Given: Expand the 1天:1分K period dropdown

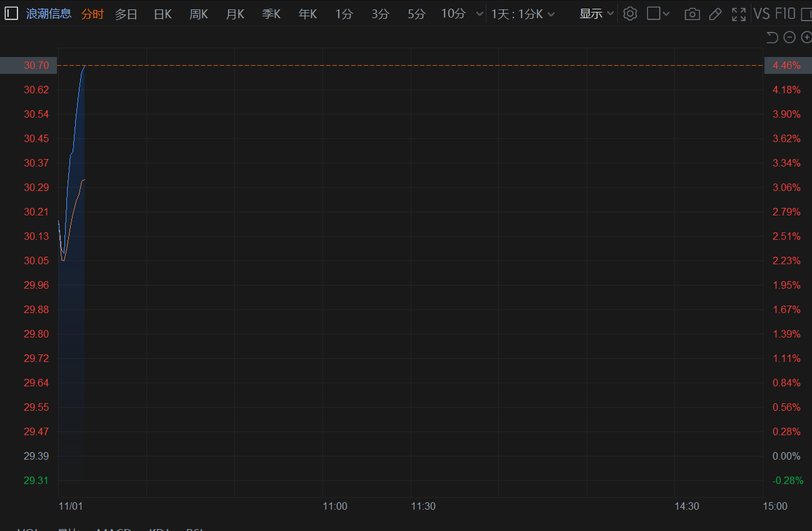Looking at the screenshot, I should point(523,14).
